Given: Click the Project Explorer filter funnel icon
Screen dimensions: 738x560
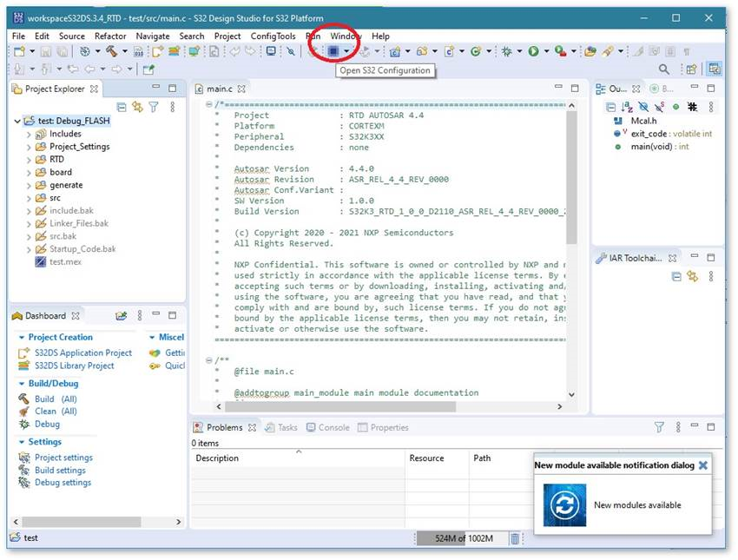Looking at the screenshot, I should 154,108.
